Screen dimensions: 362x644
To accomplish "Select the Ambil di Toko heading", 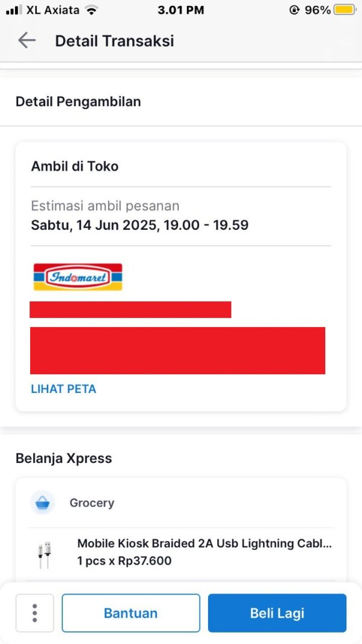I will (75, 167).
